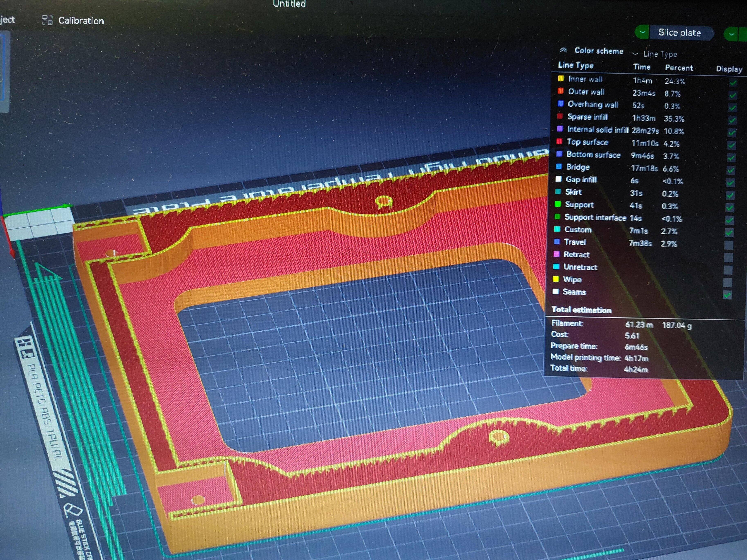
Task: Hide Sparse infill lines via Display checkbox
Action: (732, 120)
